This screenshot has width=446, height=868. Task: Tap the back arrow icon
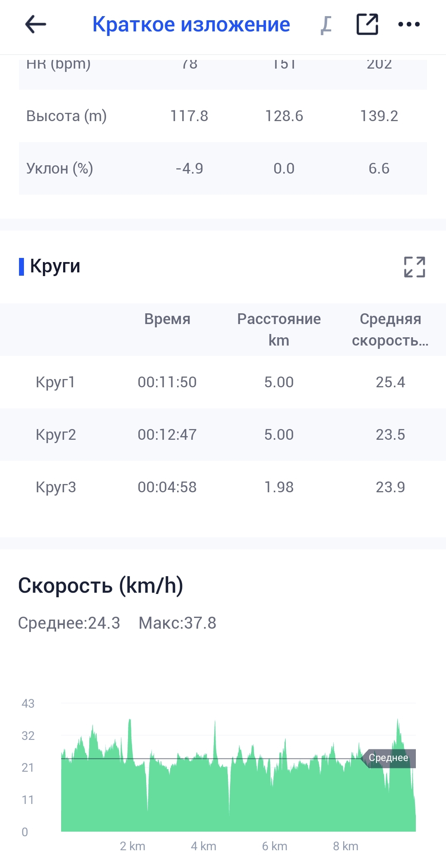pyautogui.click(x=36, y=24)
